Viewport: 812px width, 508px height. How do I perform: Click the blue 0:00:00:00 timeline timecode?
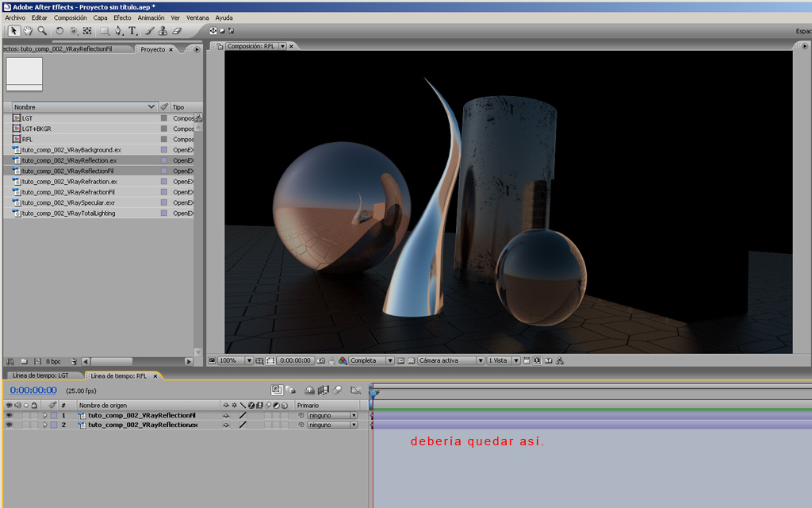click(x=33, y=390)
